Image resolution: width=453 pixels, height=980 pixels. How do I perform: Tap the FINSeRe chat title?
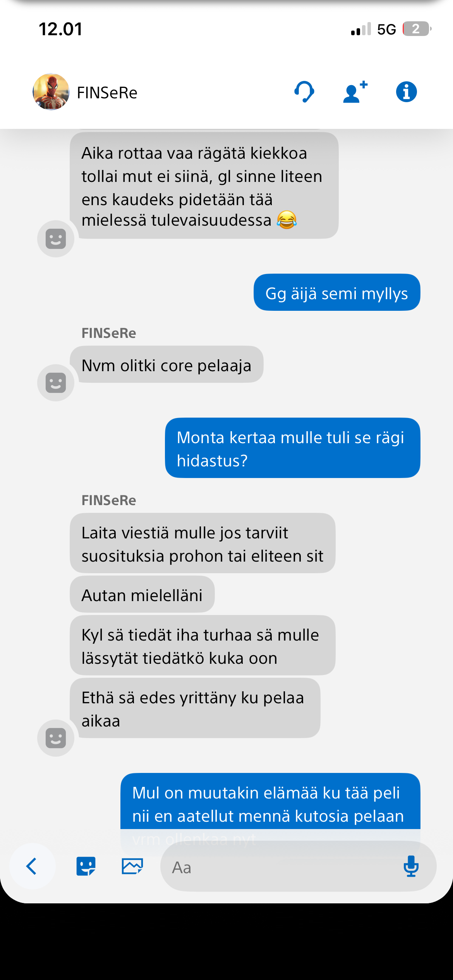click(107, 93)
